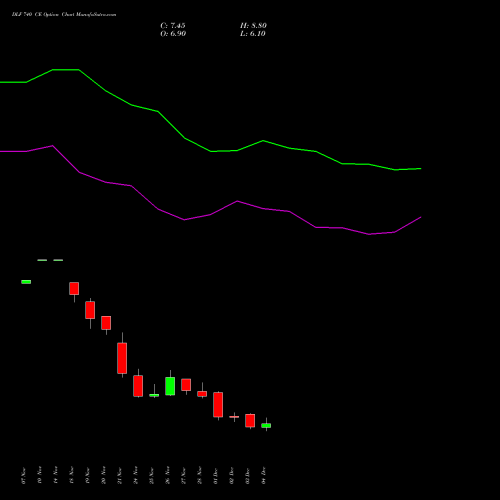Image resolution: width=500 pixels, height=500 pixels.
Task: Select the red candle above 20 Nov
Action: point(106,323)
